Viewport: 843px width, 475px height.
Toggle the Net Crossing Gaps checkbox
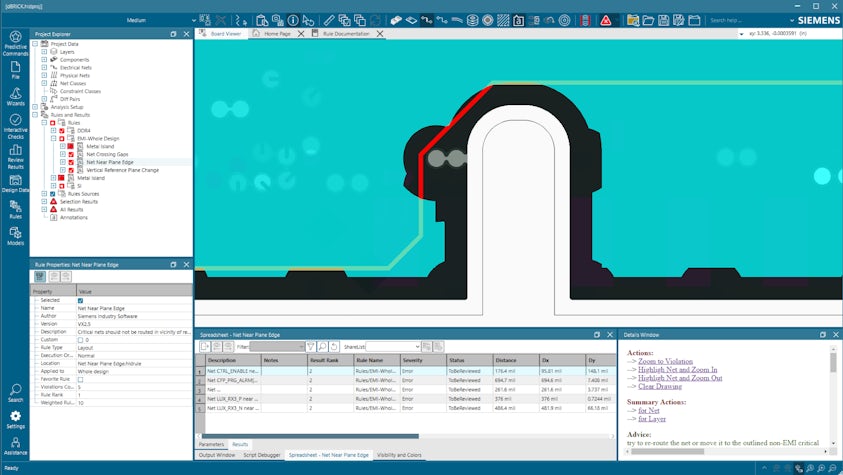tap(70, 154)
